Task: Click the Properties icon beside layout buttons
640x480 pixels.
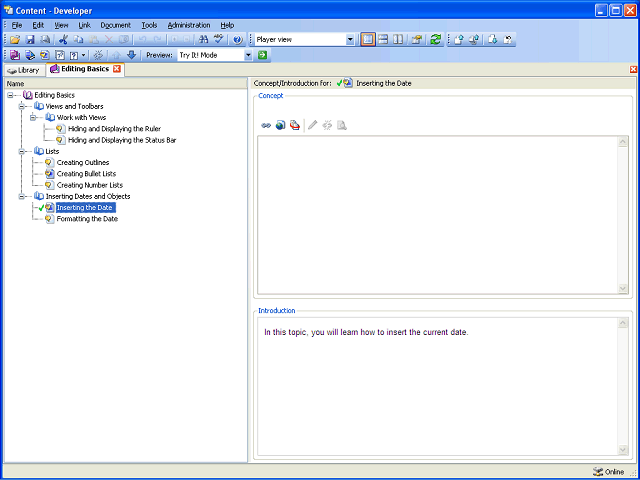Action: coord(416,40)
